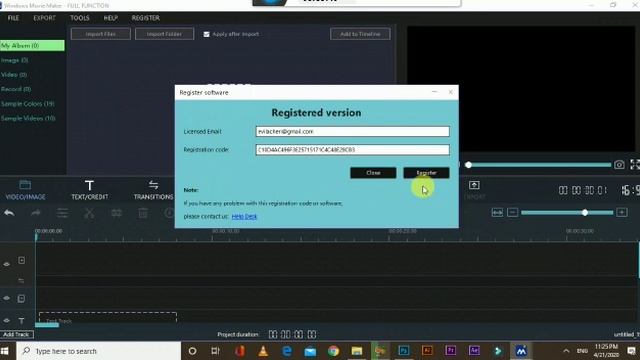Viewport: 640px width, 360px height.
Task: Toggle visibility of the text track
Action: 7,320
